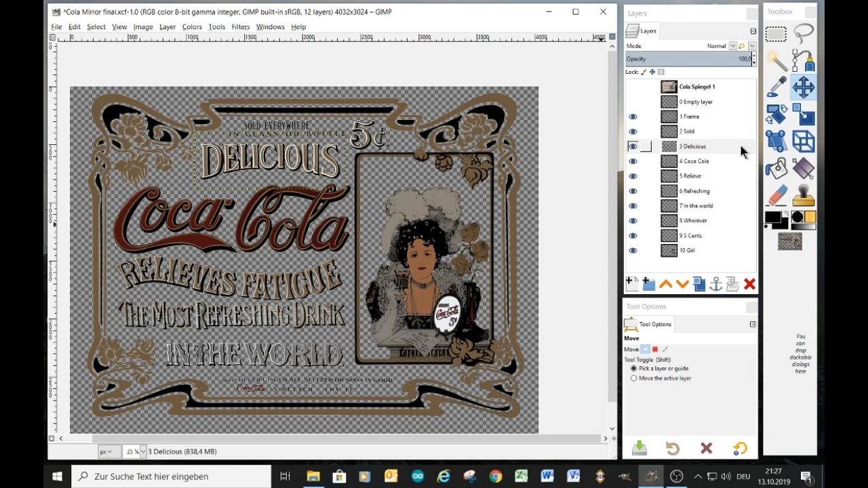Open the Windows menu
This screenshot has height=488, width=868.
[x=270, y=27]
